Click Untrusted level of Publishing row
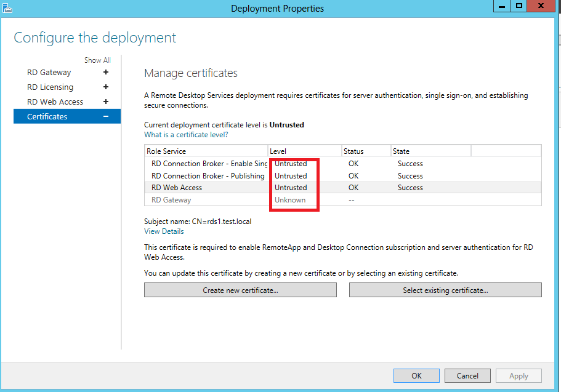 coord(291,175)
